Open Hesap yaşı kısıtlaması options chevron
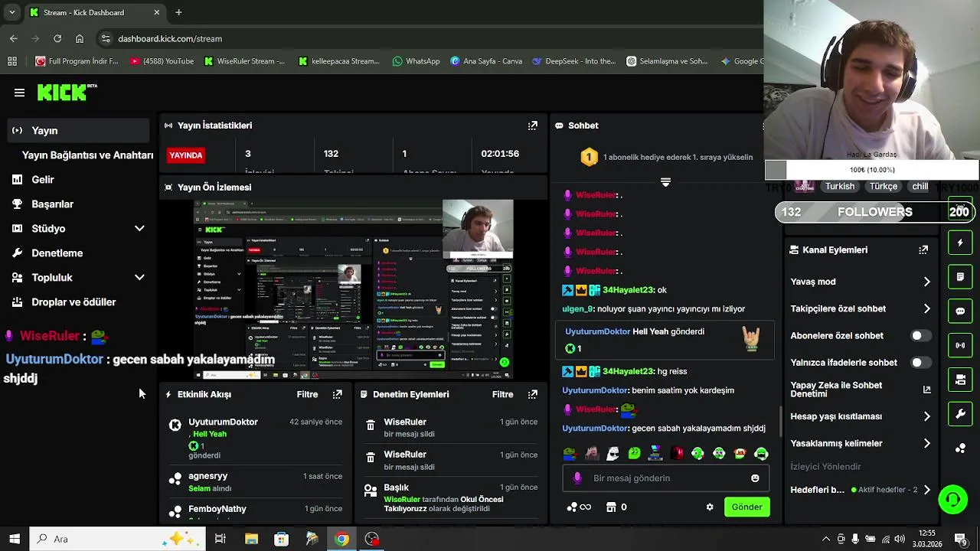This screenshot has width=980, height=551. tap(926, 416)
